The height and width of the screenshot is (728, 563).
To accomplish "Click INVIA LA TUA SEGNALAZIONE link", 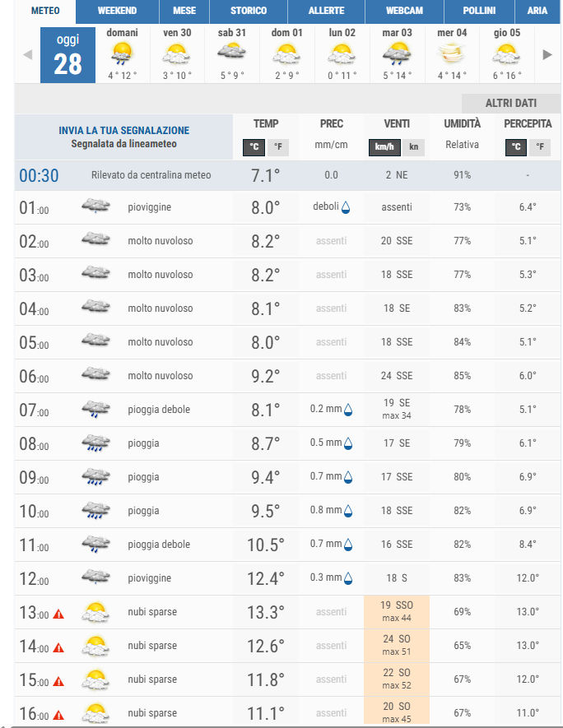I will (124, 131).
